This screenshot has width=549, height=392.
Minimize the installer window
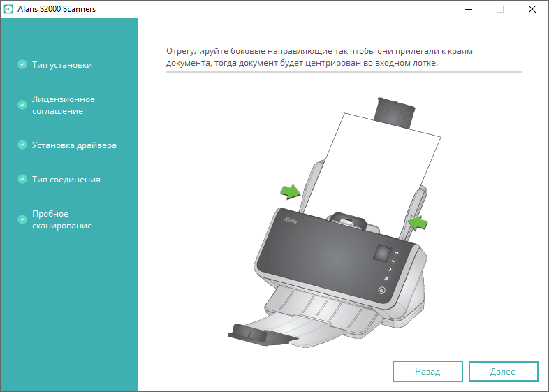469,9
